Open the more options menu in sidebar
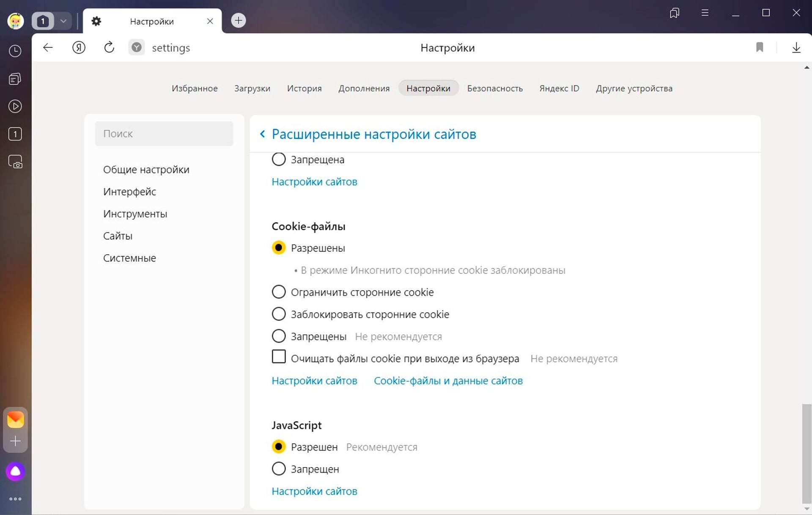The image size is (812, 515). (x=15, y=498)
